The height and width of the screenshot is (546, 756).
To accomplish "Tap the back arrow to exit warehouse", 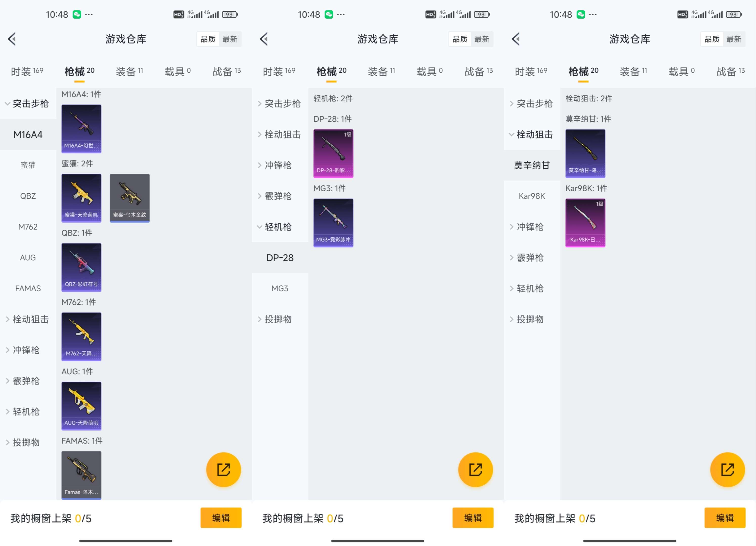I will click(12, 39).
